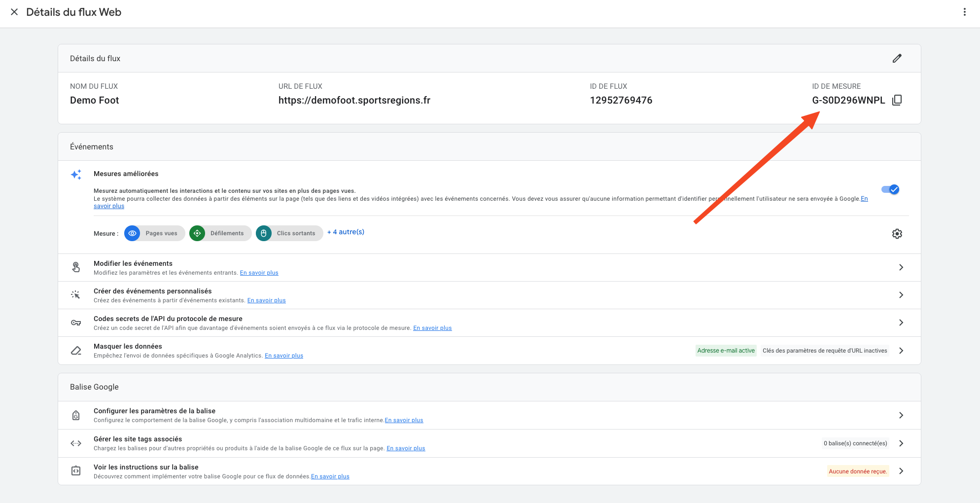Click the Gérer les site tags icon
The height and width of the screenshot is (503, 980).
[x=76, y=443]
